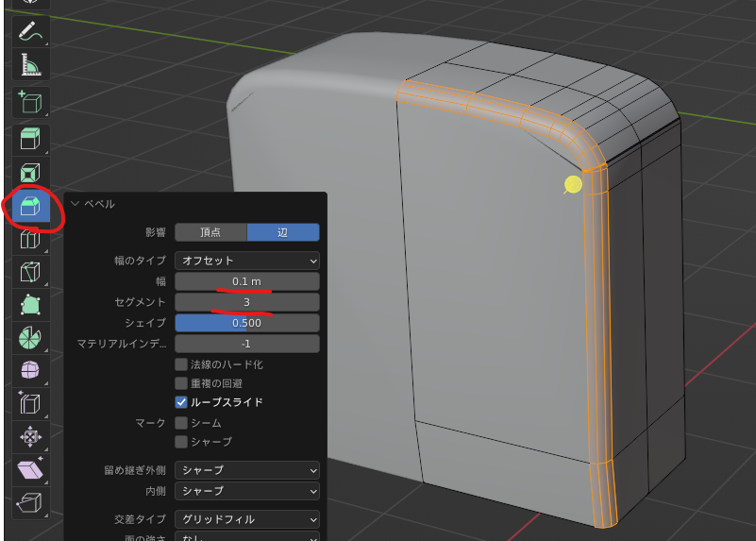Open 交差タイプ dropdown showing グリッドフィル
This screenshot has width=756, height=541.
[246, 519]
